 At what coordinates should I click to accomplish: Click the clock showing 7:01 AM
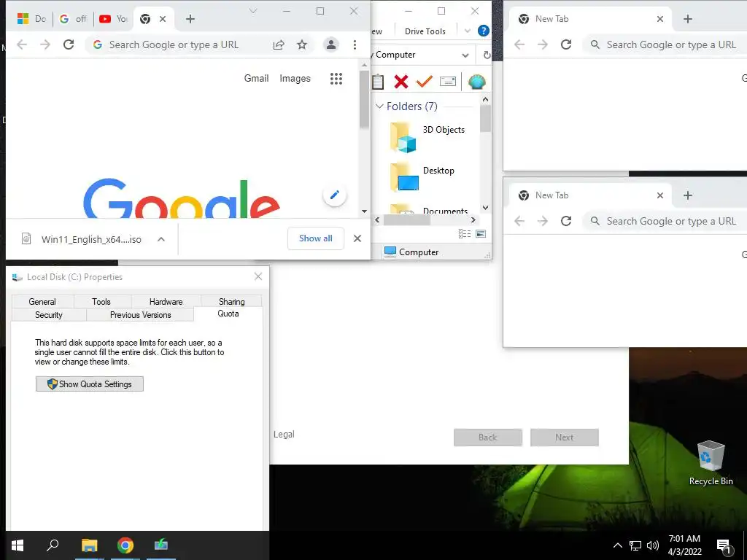click(684, 539)
